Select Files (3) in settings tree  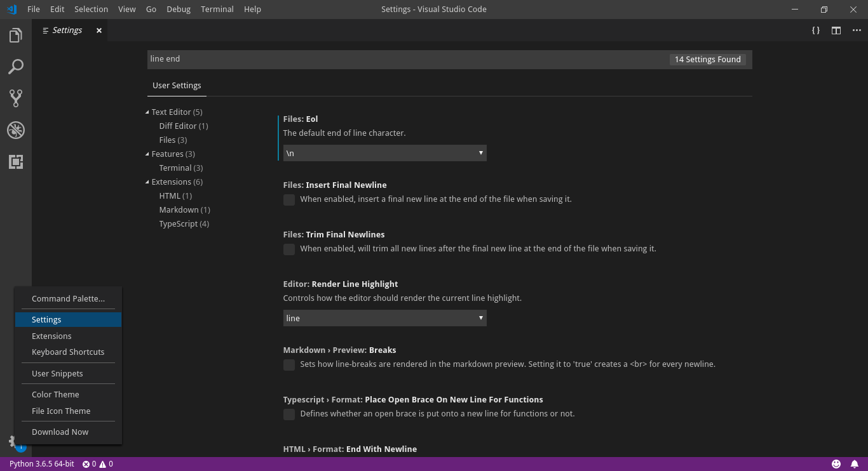tap(173, 140)
